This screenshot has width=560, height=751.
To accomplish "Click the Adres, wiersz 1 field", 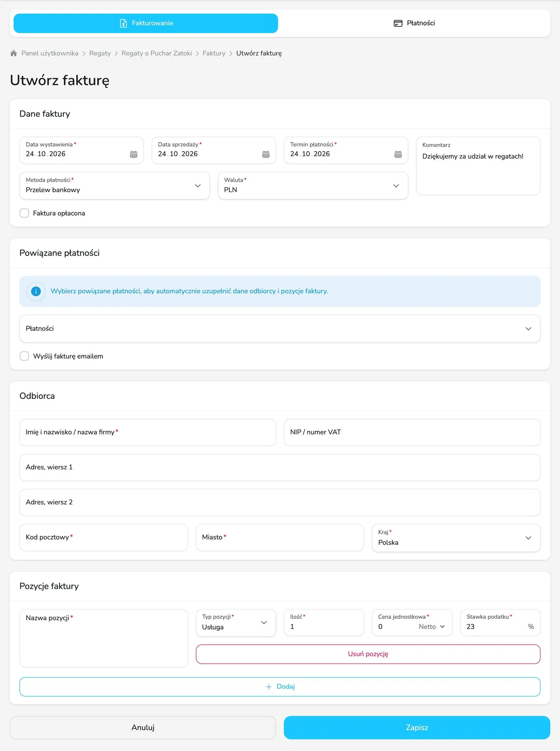I will point(280,467).
